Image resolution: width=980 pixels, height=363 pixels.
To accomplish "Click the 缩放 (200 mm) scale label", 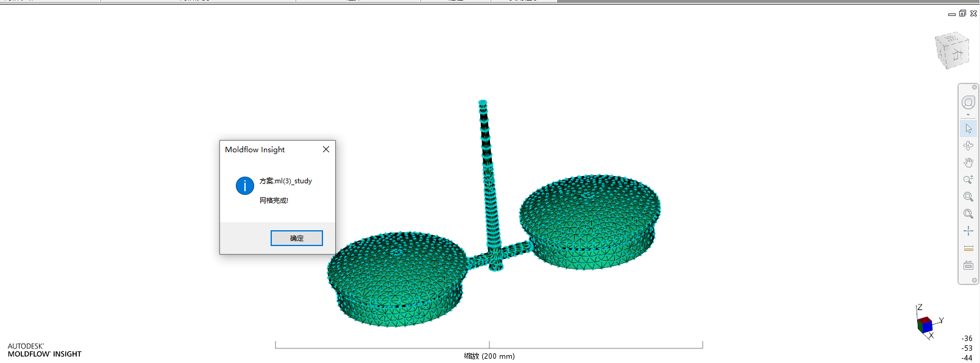I will tap(489, 356).
